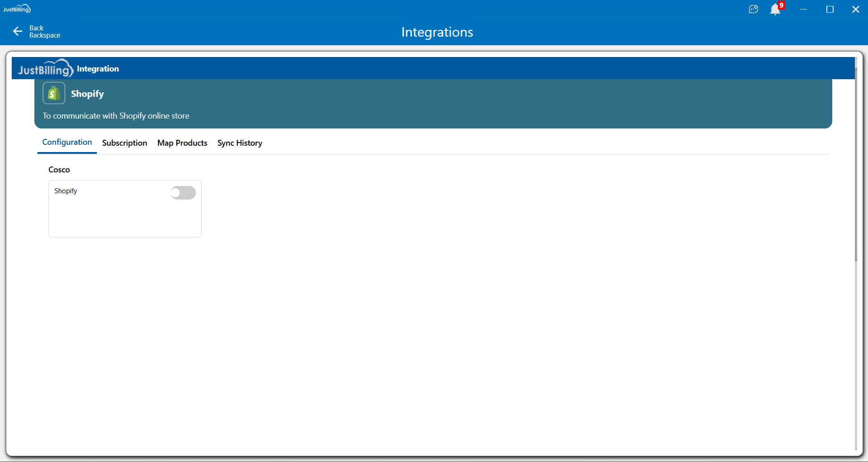Switch to the Configuration tab
Image resolution: width=868 pixels, height=462 pixels.
67,142
